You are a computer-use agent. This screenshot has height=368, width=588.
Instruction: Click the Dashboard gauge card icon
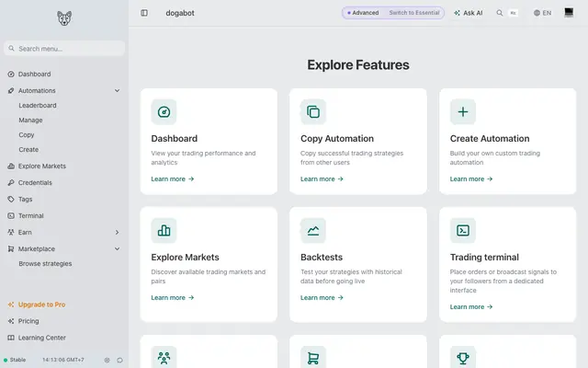tap(164, 112)
